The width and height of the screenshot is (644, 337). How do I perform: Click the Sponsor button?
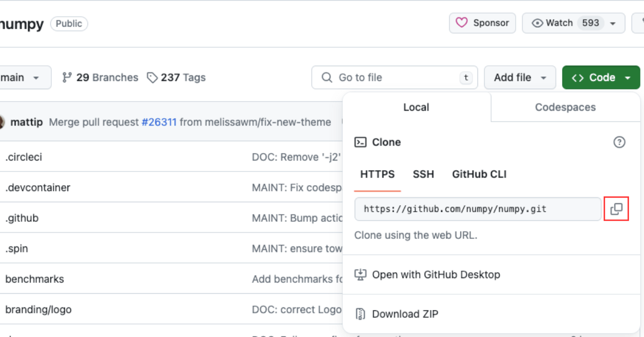point(482,23)
